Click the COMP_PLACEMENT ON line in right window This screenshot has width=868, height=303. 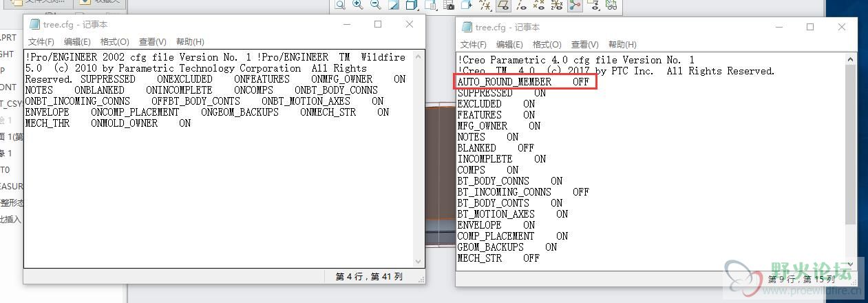512,236
